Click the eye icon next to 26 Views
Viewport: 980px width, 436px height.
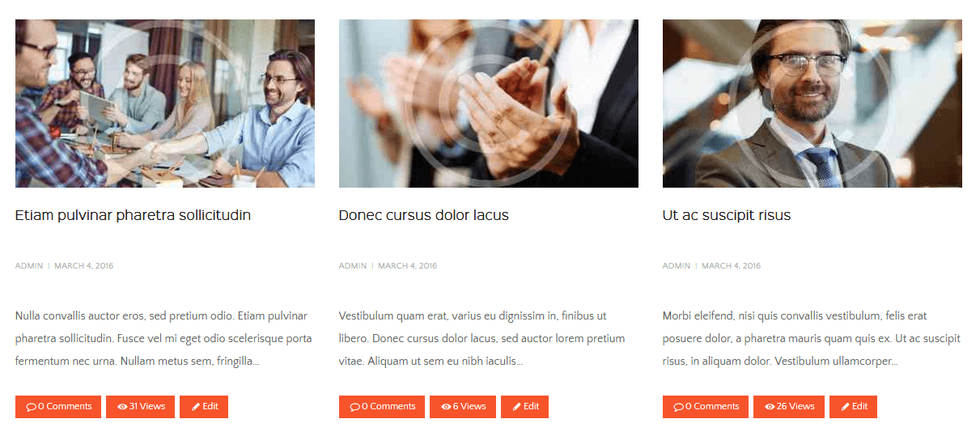pyautogui.click(x=770, y=407)
